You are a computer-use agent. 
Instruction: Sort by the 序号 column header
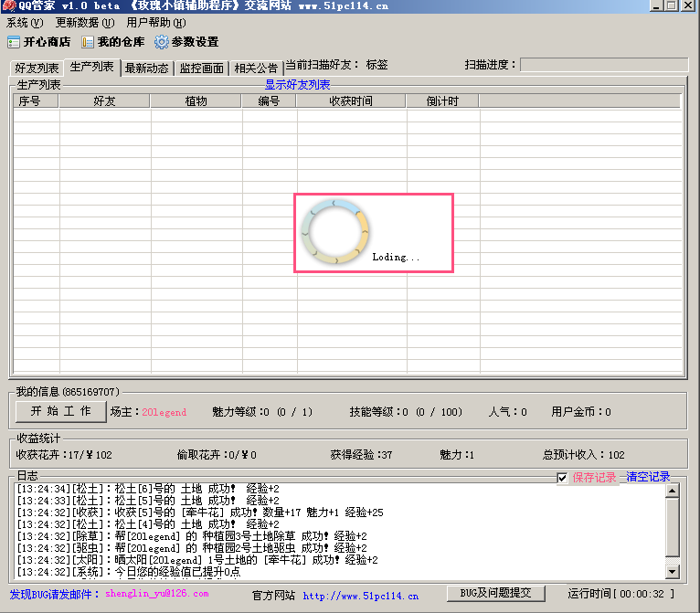click(36, 101)
